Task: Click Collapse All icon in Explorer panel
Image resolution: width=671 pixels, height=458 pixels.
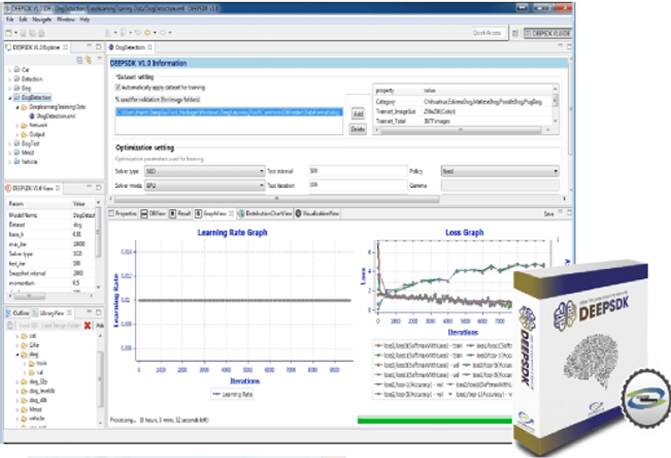Action: tap(79, 60)
